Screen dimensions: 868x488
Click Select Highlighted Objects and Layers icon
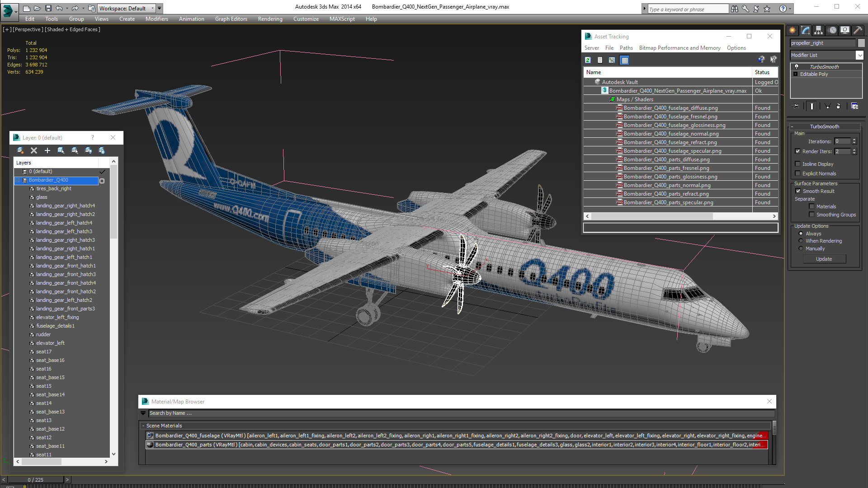(61, 150)
